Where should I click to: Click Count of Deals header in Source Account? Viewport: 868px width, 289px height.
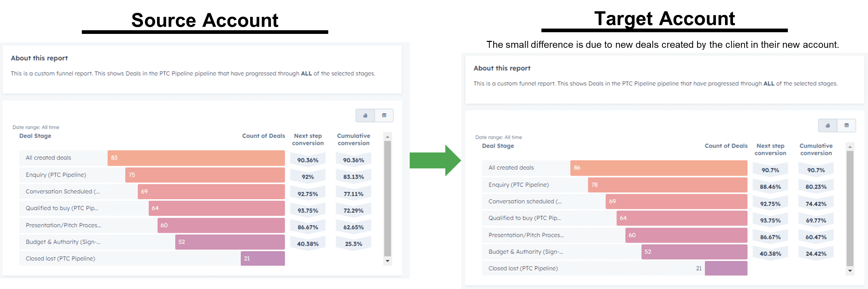pos(263,136)
